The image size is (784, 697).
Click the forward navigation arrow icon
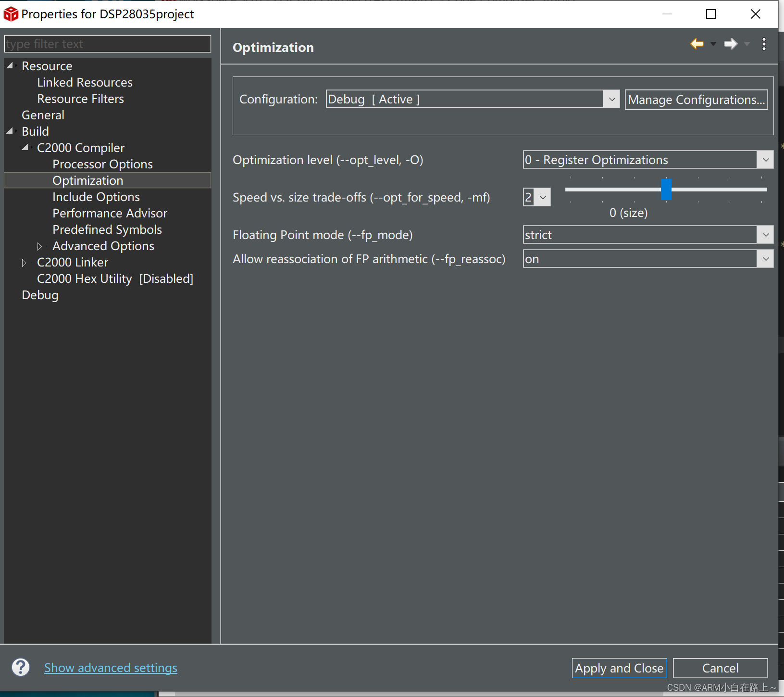tap(730, 44)
